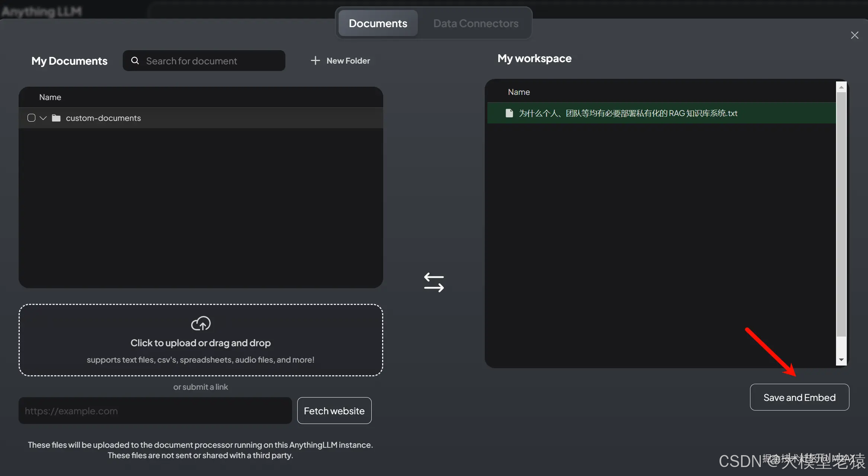Click the Search for document field
This screenshot has height=476, width=868.
point(204,61)
